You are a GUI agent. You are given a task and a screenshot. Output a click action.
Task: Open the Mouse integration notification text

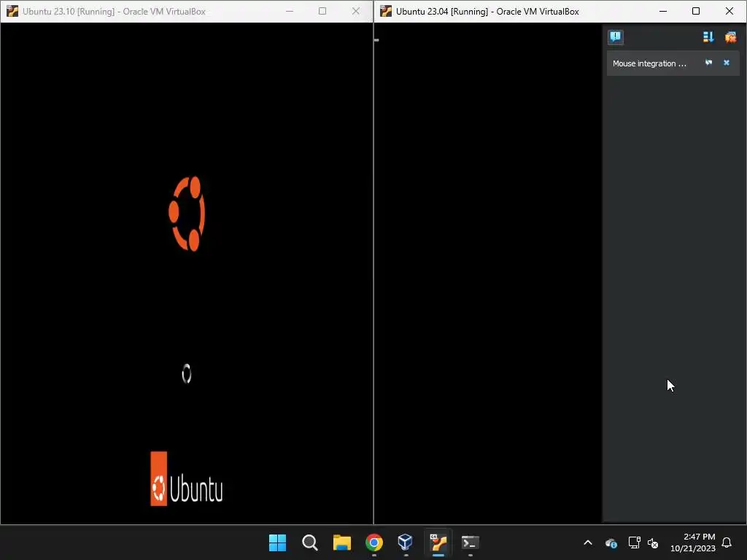click(x=649, y=63)
